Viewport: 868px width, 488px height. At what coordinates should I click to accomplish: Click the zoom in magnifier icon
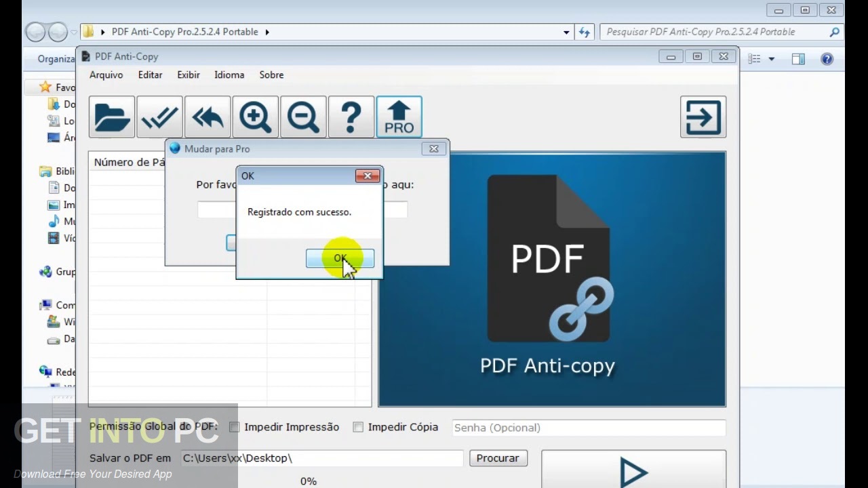click(x=256, y=117)
